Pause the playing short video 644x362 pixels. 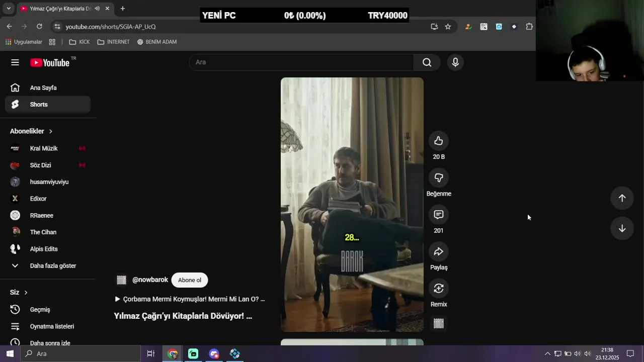352,205
